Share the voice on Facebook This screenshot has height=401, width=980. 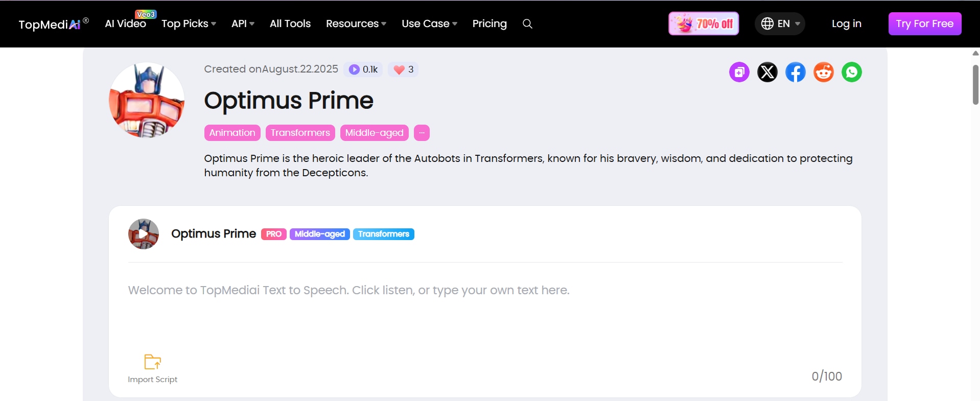click(795, 73)
